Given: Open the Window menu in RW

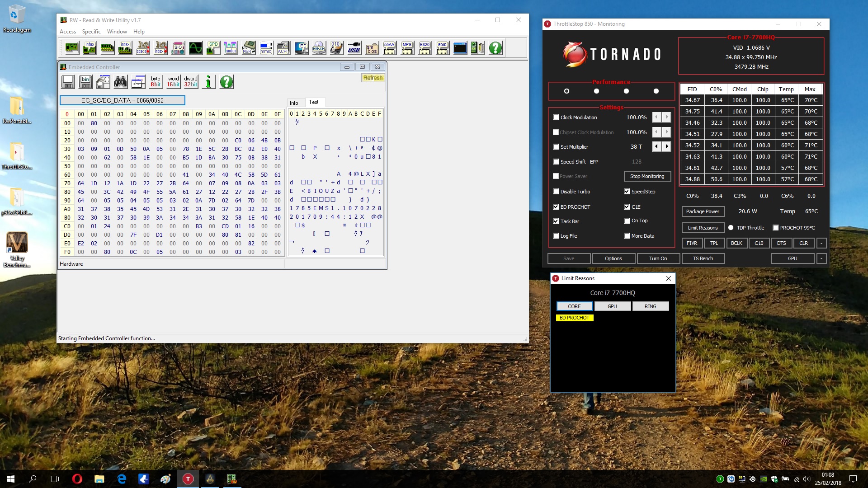Looking at the screenshot, I should click(x=117, y=32).
